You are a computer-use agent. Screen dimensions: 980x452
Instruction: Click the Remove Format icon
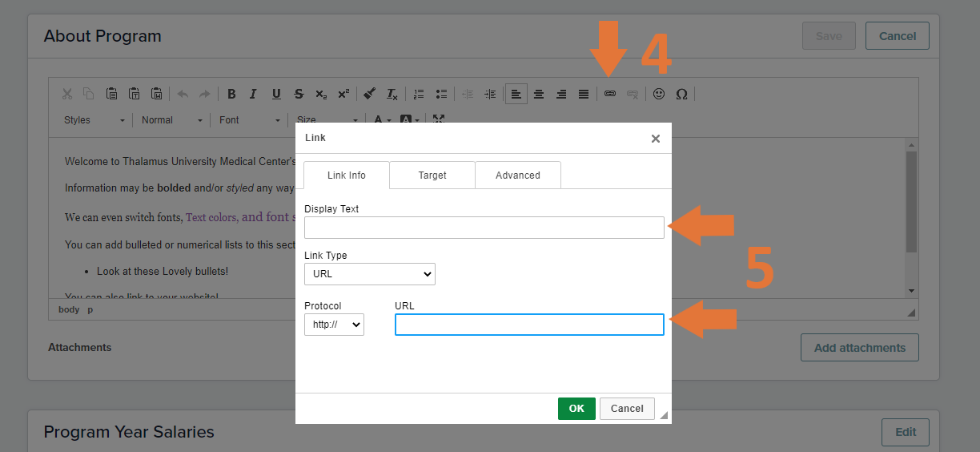click(392, 94)
